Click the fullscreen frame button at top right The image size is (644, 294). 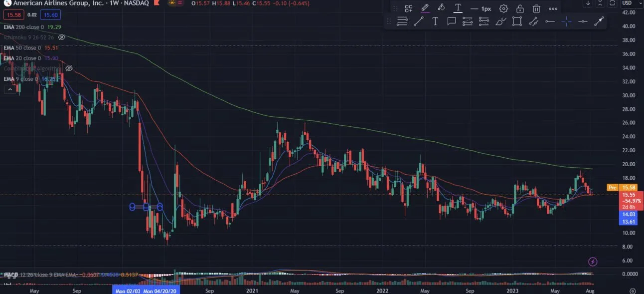click(x=612, y=3)
